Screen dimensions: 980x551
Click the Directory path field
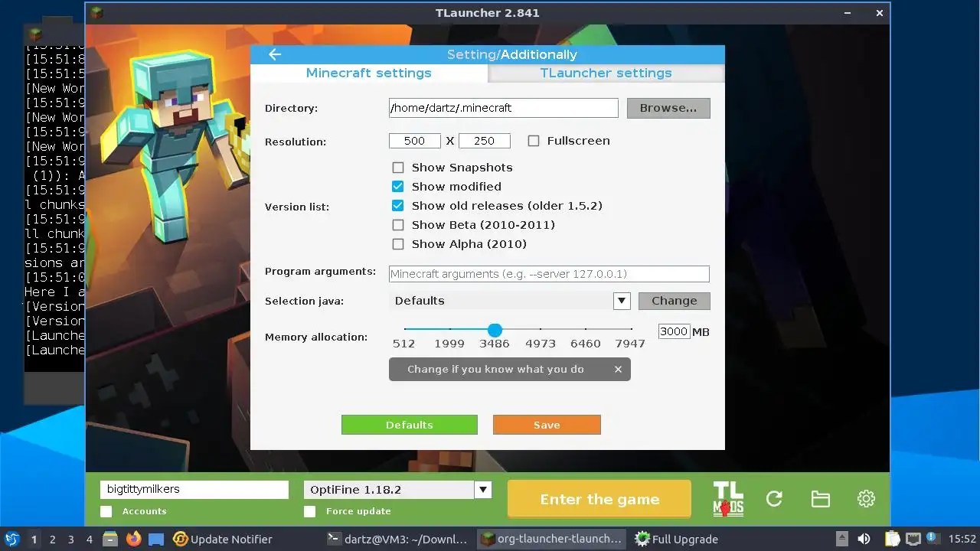click(503, 108)
